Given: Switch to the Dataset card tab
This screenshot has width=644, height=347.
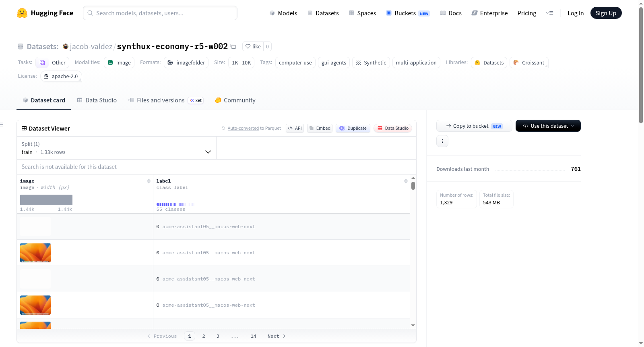Looking at the screenshot, I should click(43, 100).
